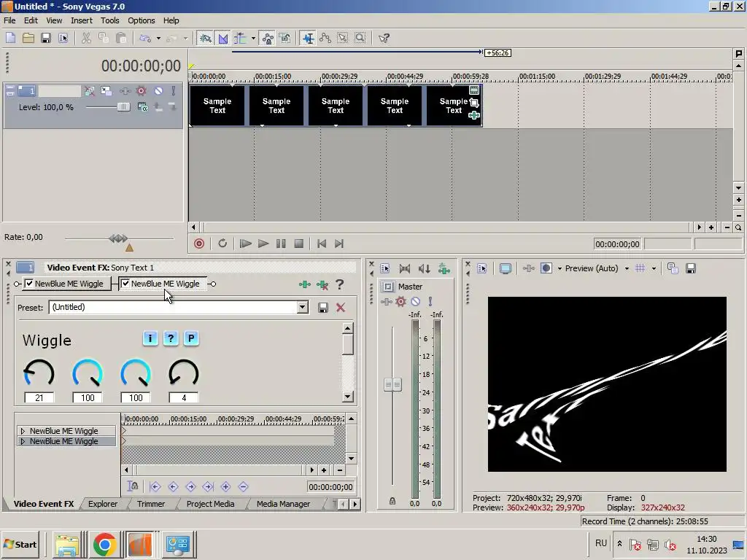Select the first Sample Text clip

[217, 106]
